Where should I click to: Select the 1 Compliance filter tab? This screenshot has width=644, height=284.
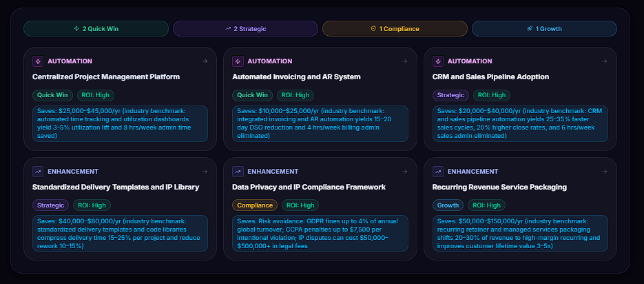click(x=395, y=29)
